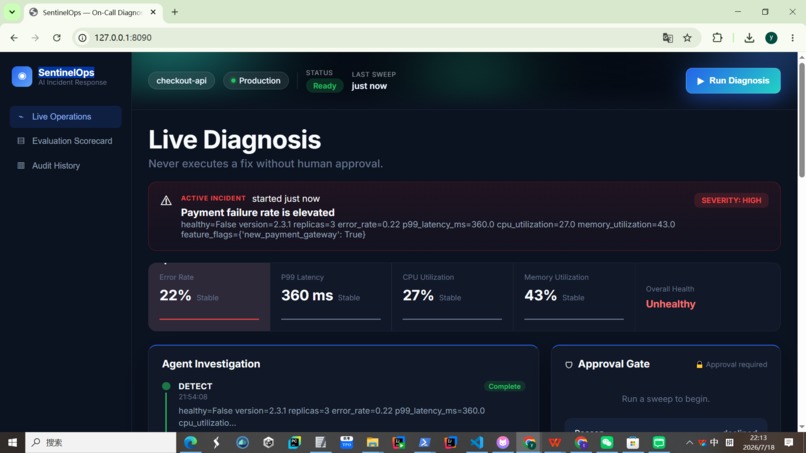Open the Chrome three-dot menu
Viewport: 806px width, 453px height.
[792, 38]
